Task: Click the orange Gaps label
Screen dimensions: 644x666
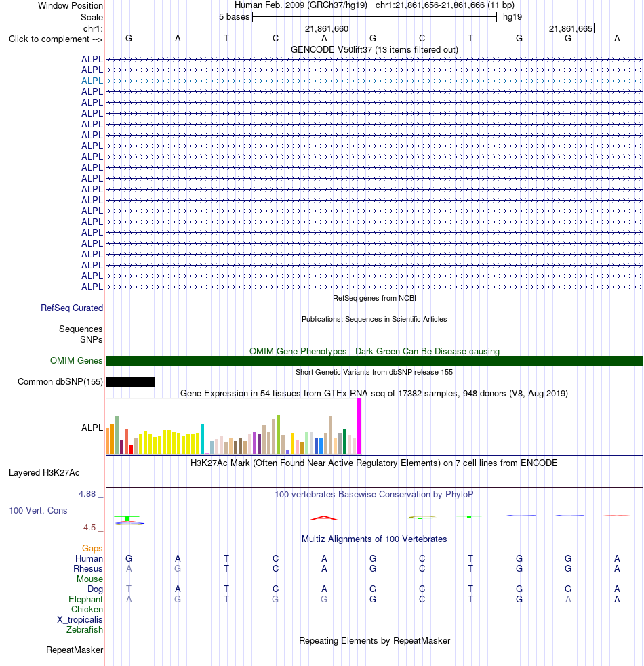Action: pos(92,548)
